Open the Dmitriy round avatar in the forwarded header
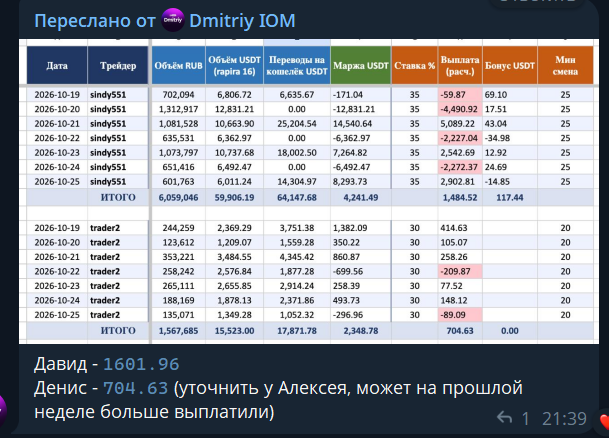This screenshot has height=438, width=609. click(x=173, y=20)
